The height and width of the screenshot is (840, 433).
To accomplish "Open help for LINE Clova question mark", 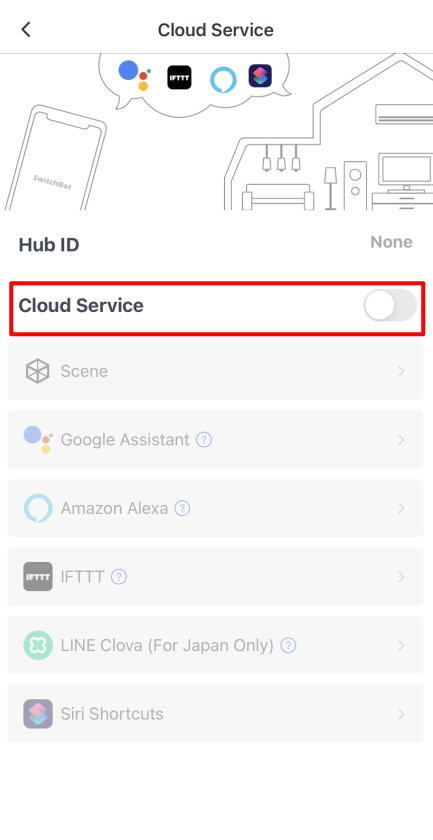I will [288, 645].
